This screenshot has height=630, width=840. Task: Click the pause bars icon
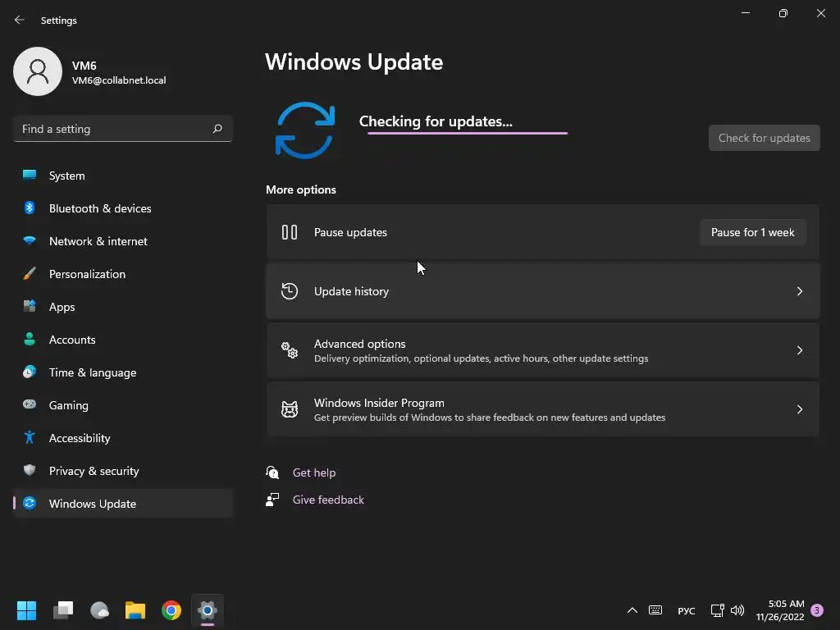[290, 232]
